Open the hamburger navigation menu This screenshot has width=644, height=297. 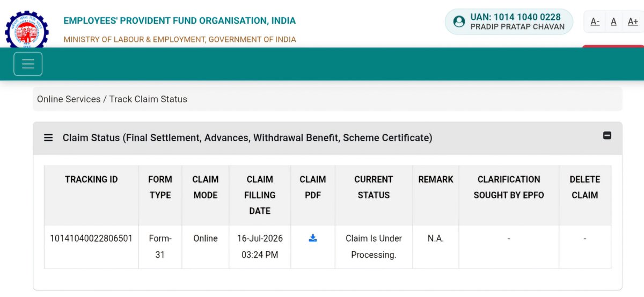[x=28, y=64]
